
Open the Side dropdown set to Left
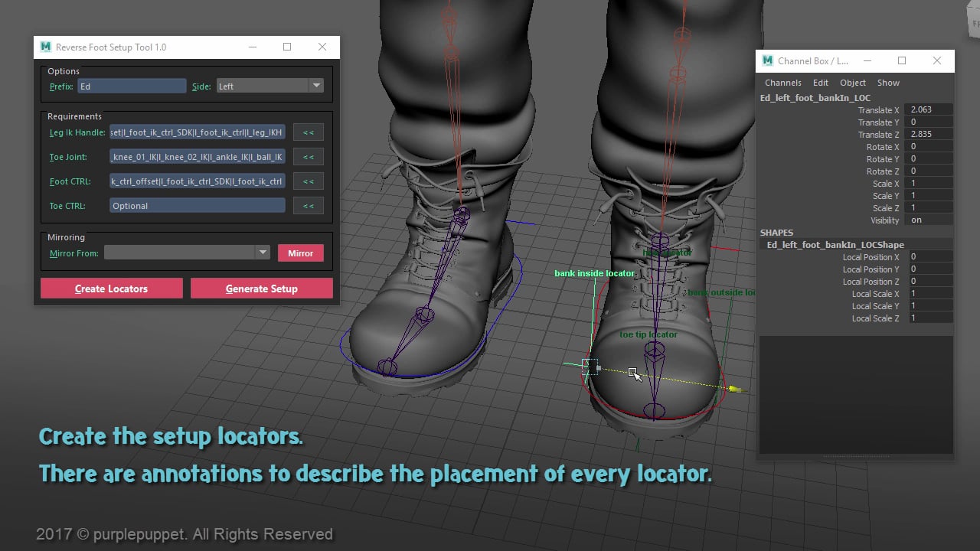tap(269, 86)
